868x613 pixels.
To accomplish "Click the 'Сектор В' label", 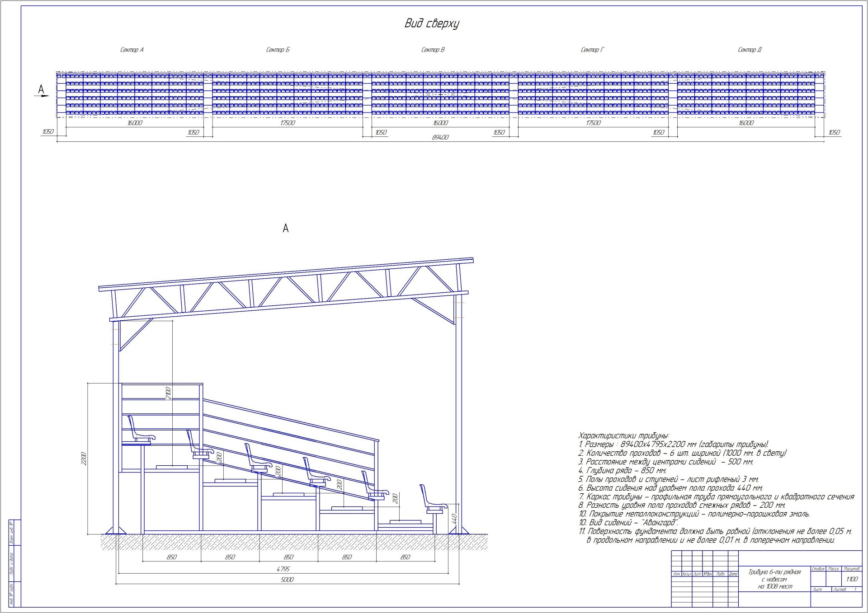I will pos(433,50).
